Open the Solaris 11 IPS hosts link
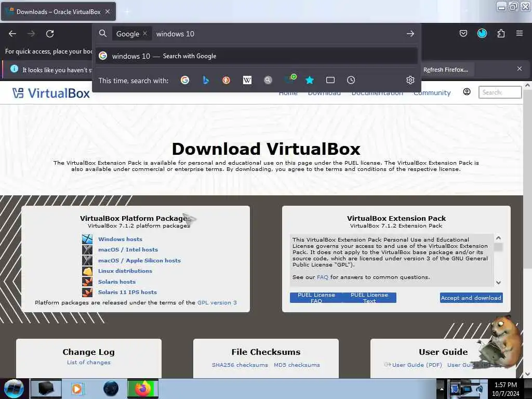The width and height of the screenshot is (532, 399). point(127,292)
